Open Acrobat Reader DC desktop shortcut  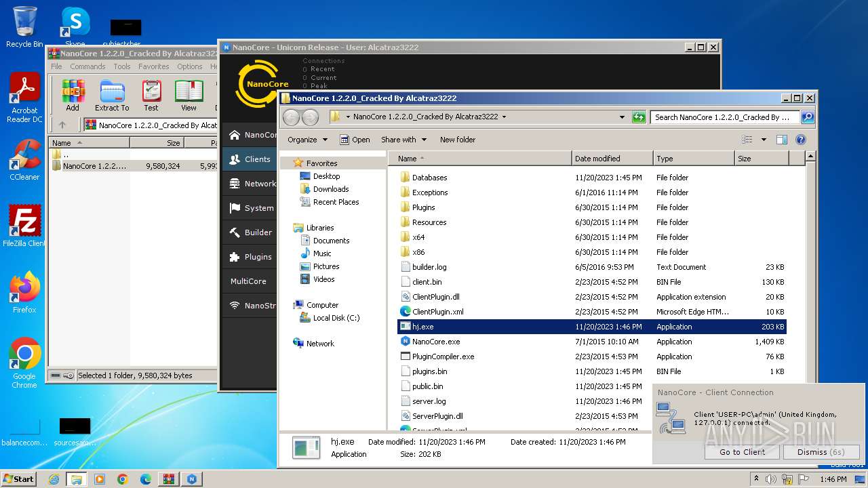click(24, 98)
